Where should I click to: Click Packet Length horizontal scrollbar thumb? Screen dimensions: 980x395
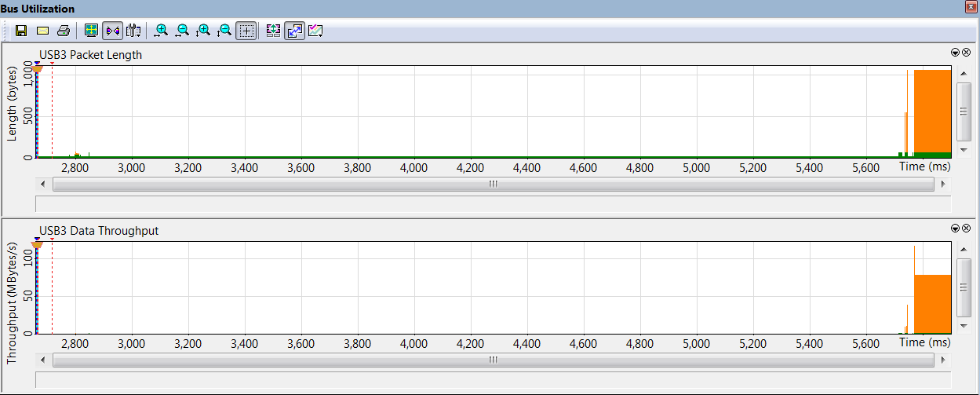click(x=494, y=184)
